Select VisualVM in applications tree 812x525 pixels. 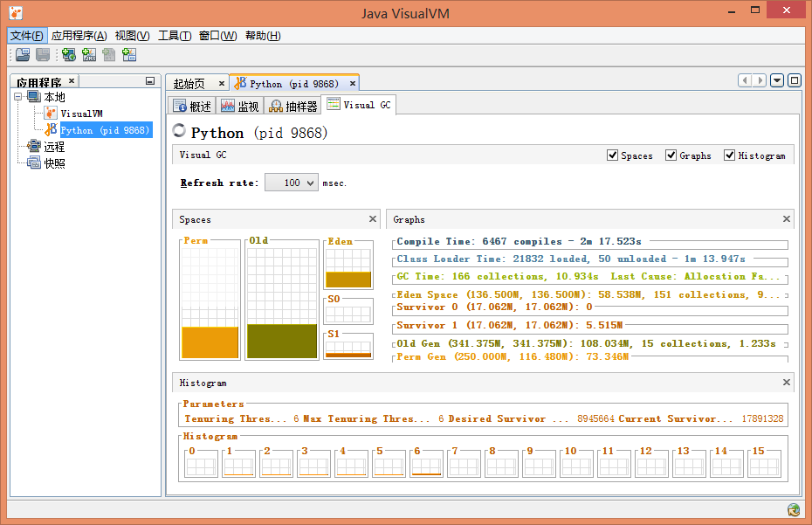click(x=81, y=114)
